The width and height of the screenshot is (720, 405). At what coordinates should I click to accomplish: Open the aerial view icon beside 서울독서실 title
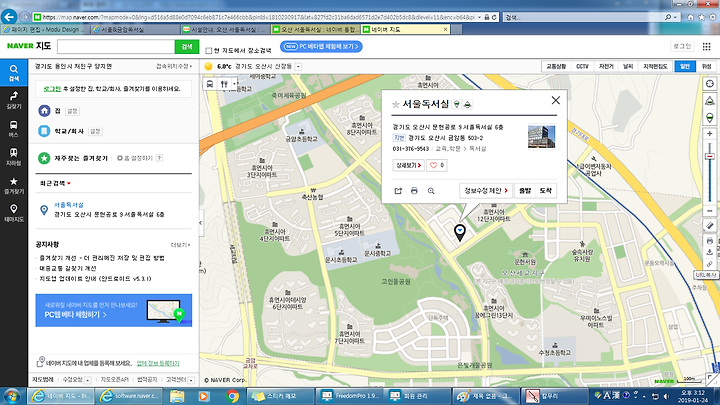[x=467, y=104]
